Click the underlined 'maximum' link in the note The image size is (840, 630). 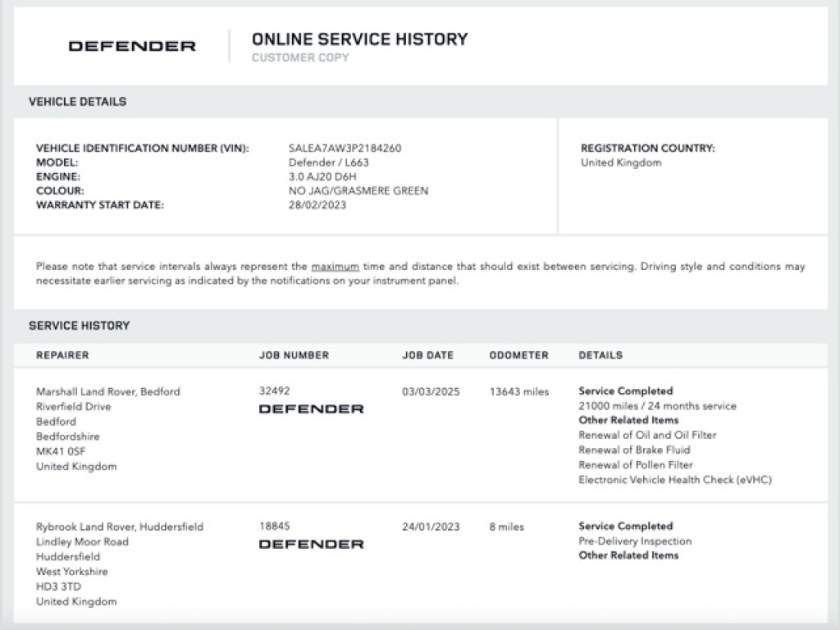335,267
